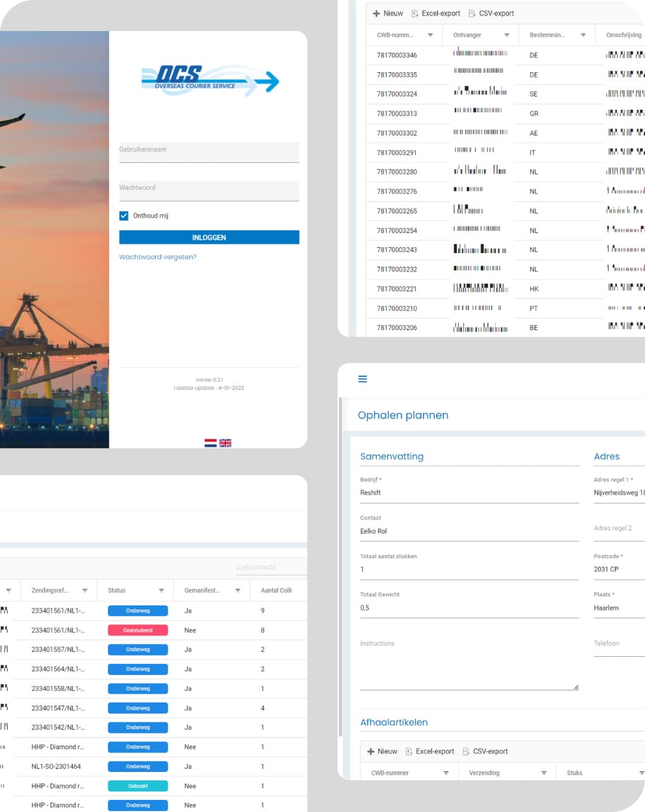The width and height of the screenshot is (645, 812).
Task: Click the Geannuleerd status badge
Action: tap(137, 630)
